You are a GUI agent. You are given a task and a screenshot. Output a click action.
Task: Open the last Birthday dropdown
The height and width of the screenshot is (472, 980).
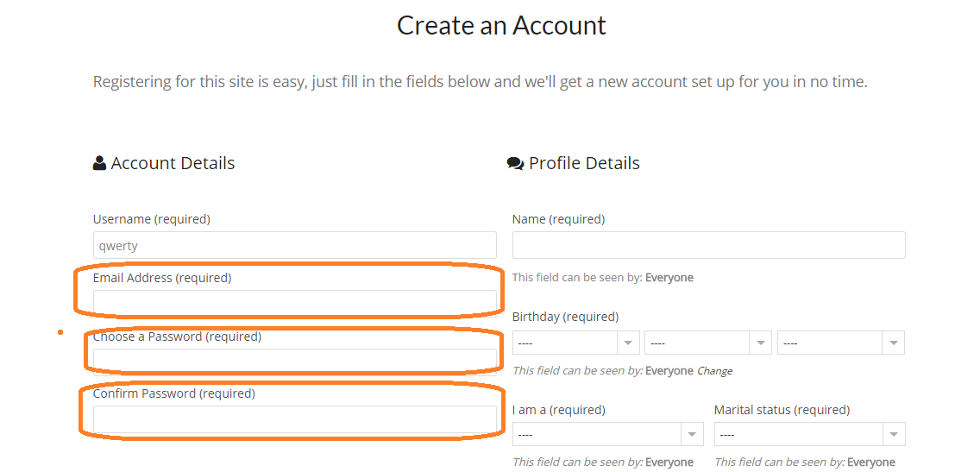tap(840, 343)
